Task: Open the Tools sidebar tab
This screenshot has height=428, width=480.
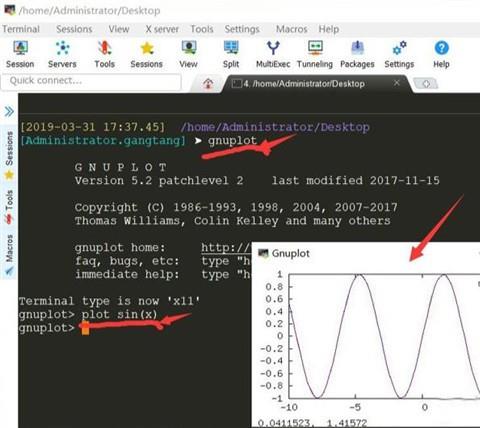Action: coord(9,207)
